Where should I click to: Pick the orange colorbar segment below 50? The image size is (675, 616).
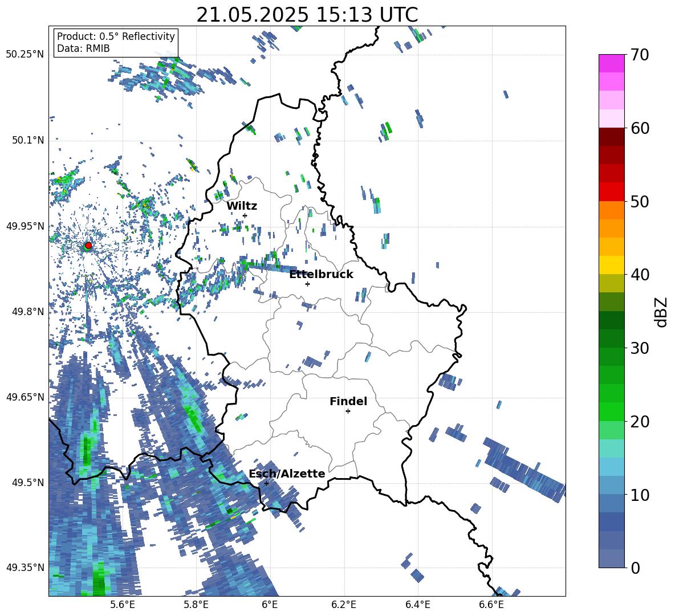[611, 210]
